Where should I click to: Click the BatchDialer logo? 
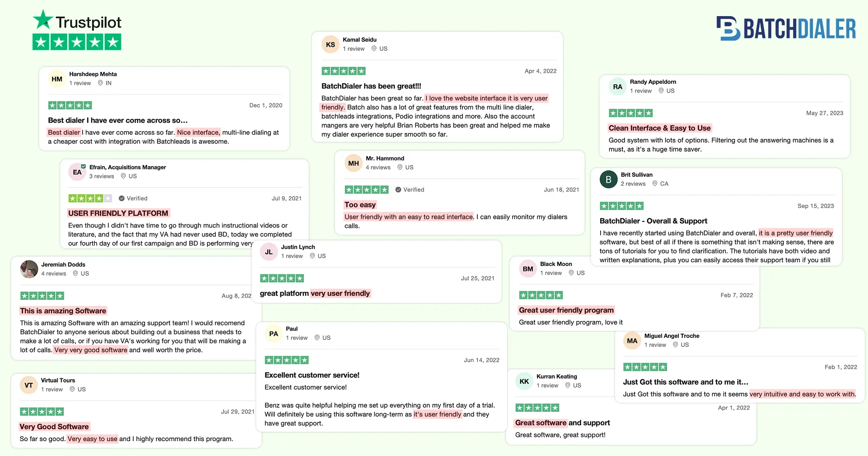[786, 28]
